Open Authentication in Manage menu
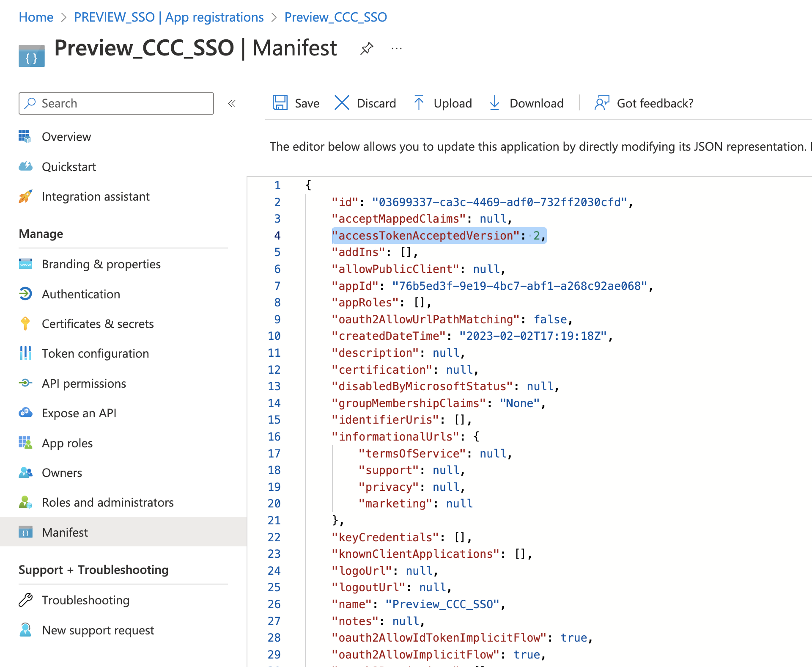812x667 pixels. (x=81, y=294)
